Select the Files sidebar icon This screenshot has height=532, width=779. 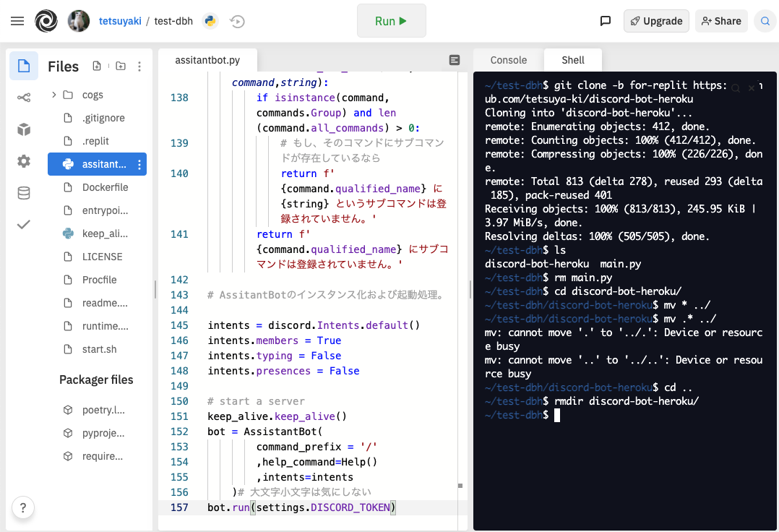[24, 66]
